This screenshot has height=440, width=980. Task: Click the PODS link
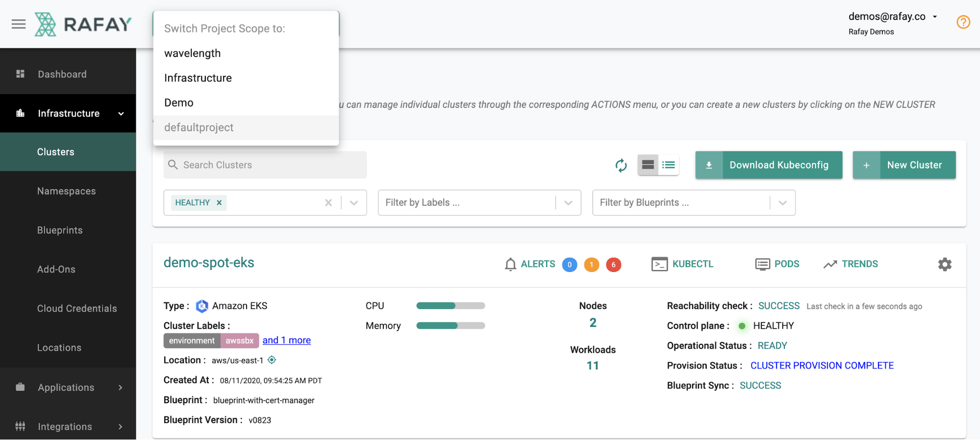click(787, 264)
